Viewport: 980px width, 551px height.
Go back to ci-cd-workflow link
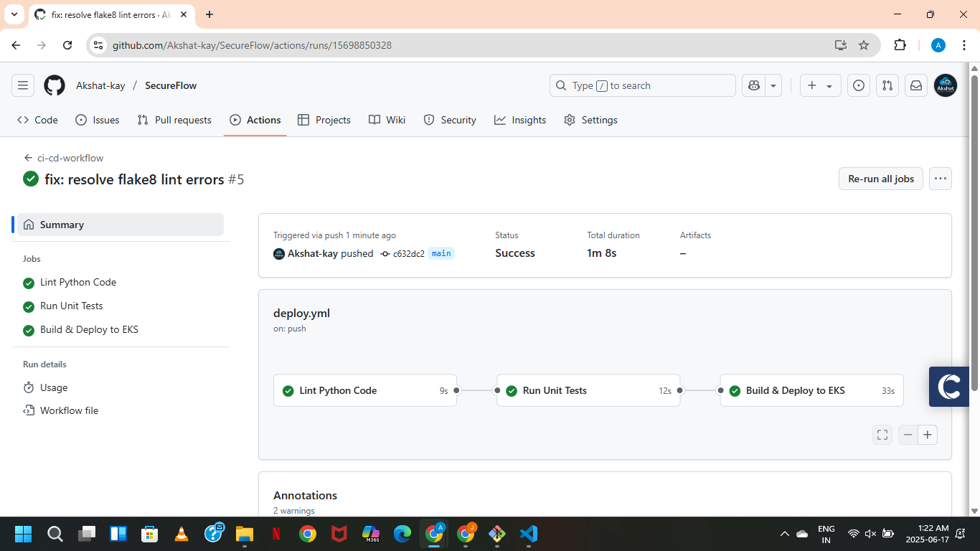pos(64,158)
